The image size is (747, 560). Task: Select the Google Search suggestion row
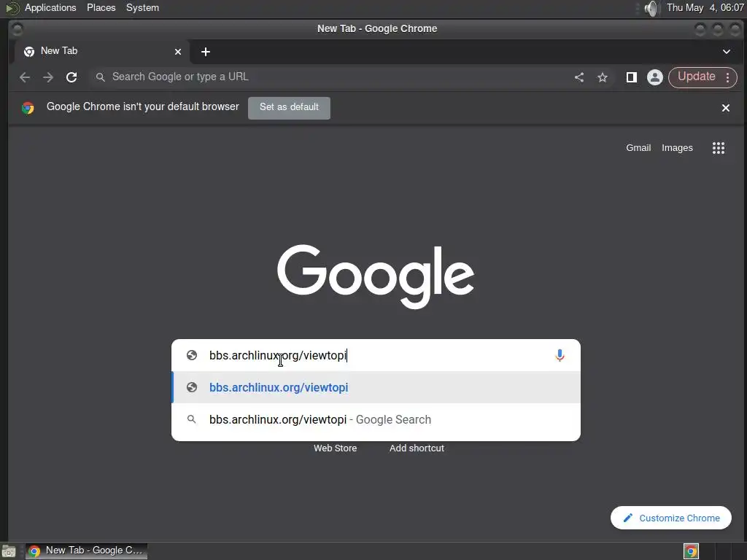point(376,419)
